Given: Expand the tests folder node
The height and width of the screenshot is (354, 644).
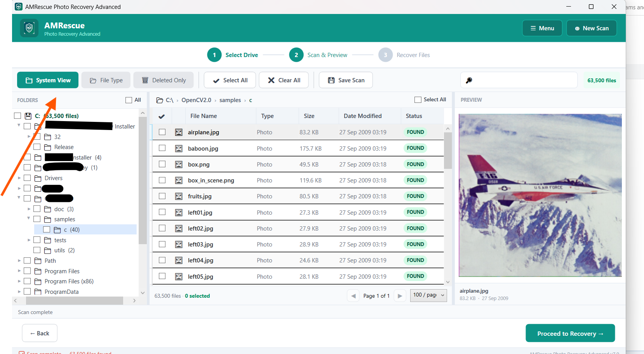Looking at the screenshot, I should click(x=29, y=240).
